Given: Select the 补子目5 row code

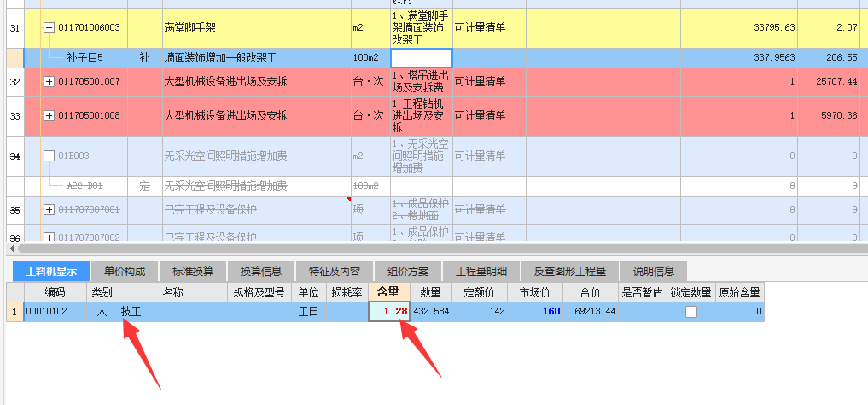Looking at the screenshot, I should [84, 57].
